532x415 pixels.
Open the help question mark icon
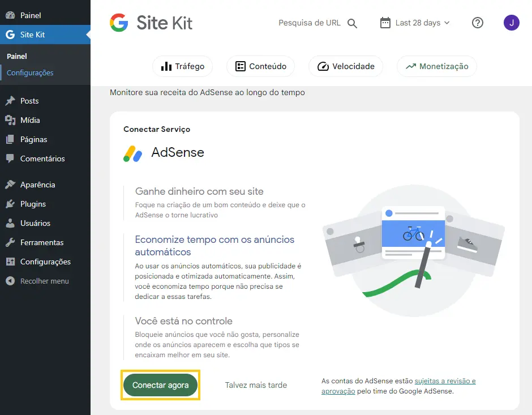tap(477, 23)
